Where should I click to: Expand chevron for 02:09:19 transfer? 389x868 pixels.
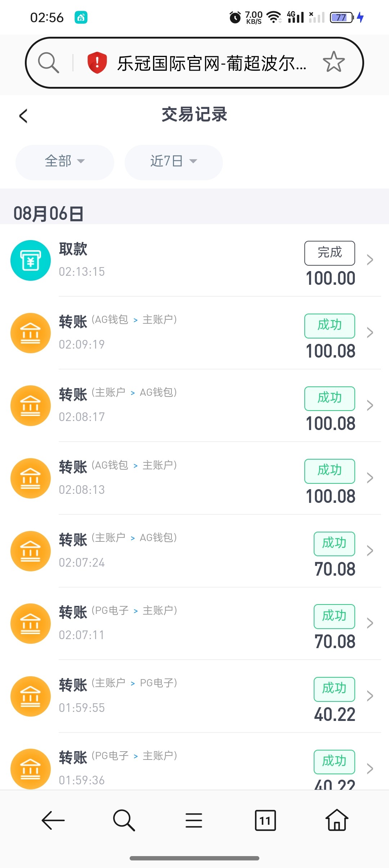pos(370,333)
